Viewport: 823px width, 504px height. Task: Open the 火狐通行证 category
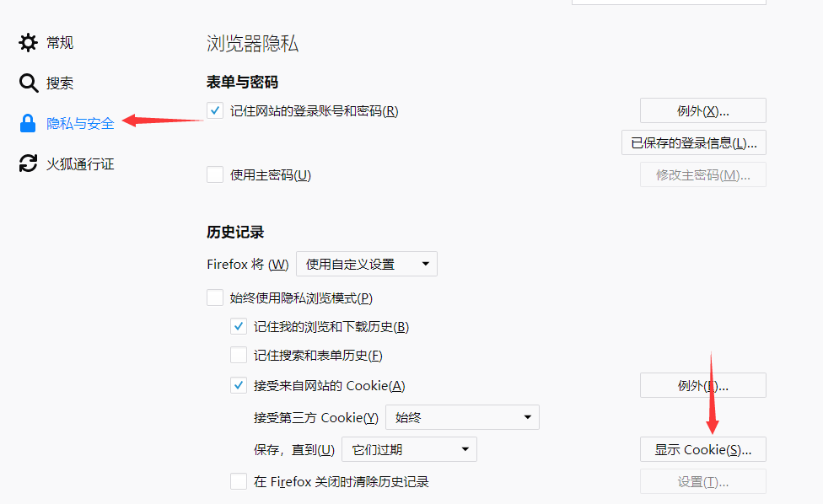click(80, 164)
